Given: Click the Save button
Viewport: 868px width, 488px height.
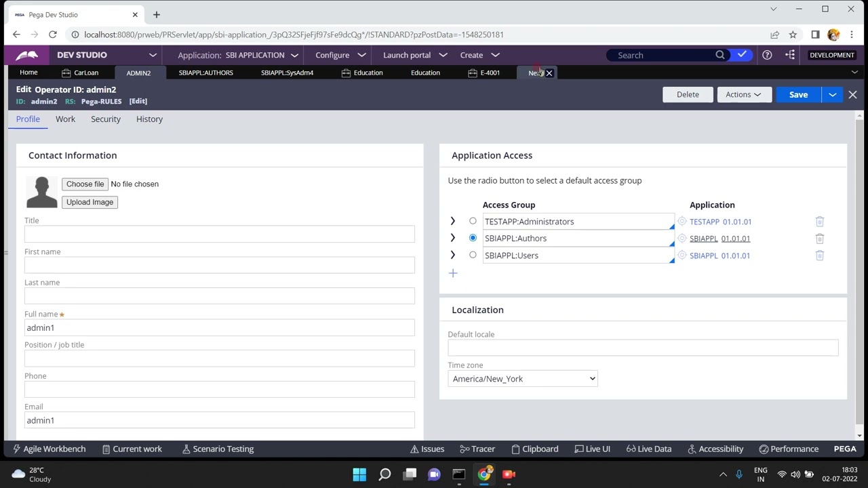Looking at the screenshot, I should coord(798,94).
